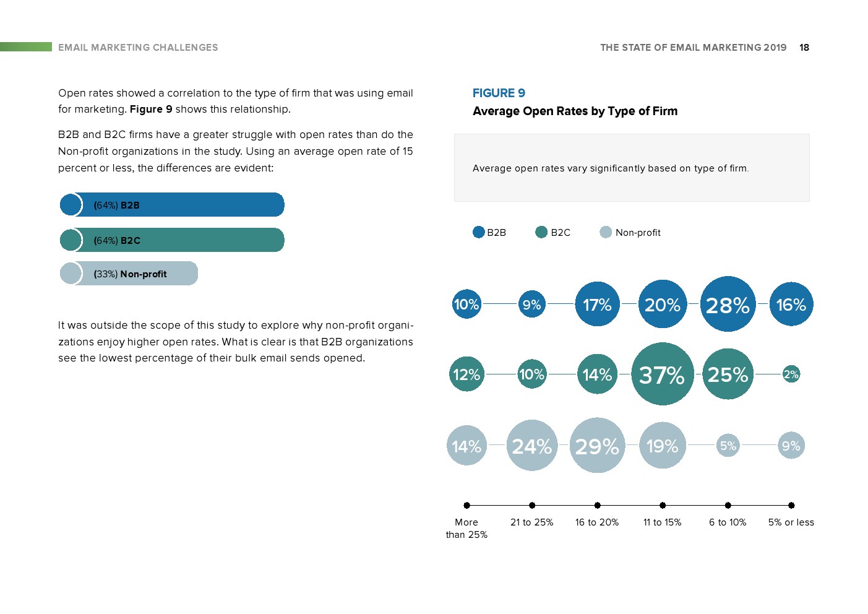Screen dimensions: 868x614
Task: Click the axis dot above "5% or less"
Action: (x=791, y=505)
